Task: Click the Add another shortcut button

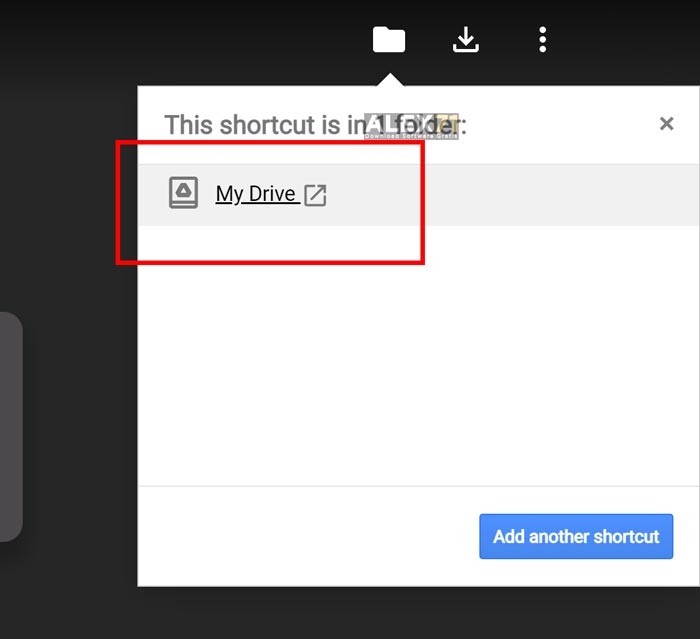Action: [576, 536]
